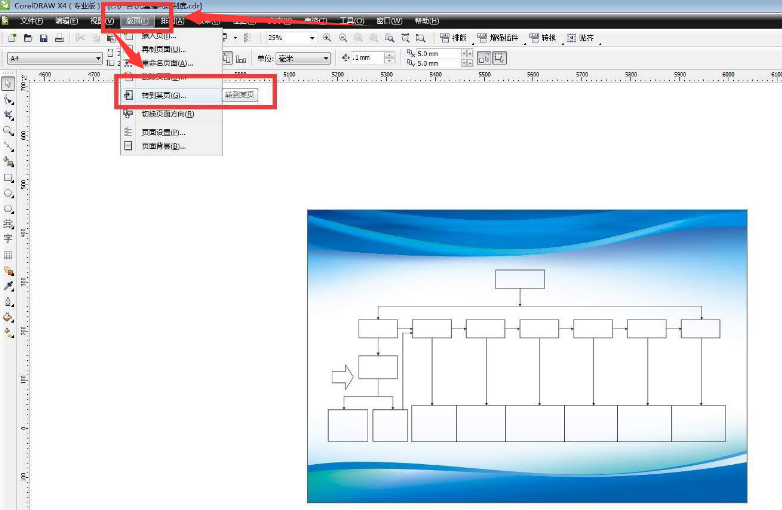Click the Open file icon

[x=28, y=38]
